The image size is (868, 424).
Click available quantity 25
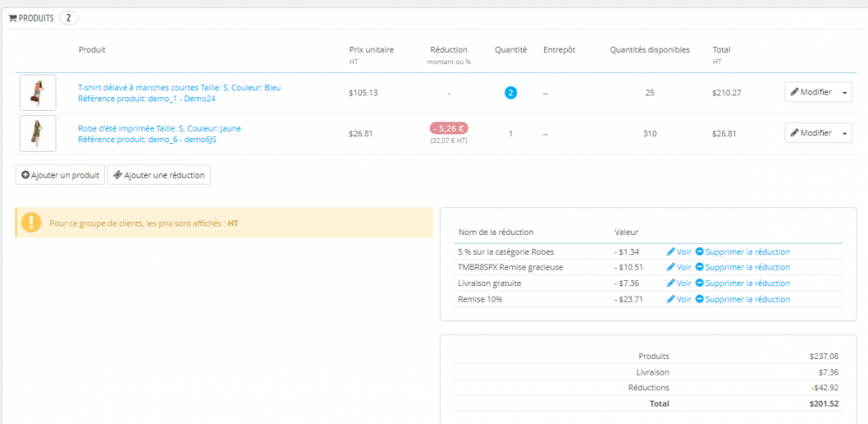[x=650, y=93]
